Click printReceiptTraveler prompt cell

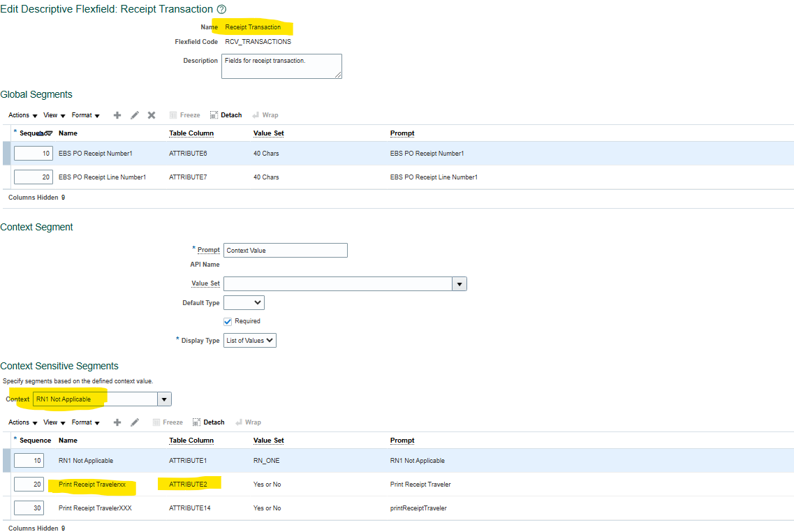coord(418,508)
